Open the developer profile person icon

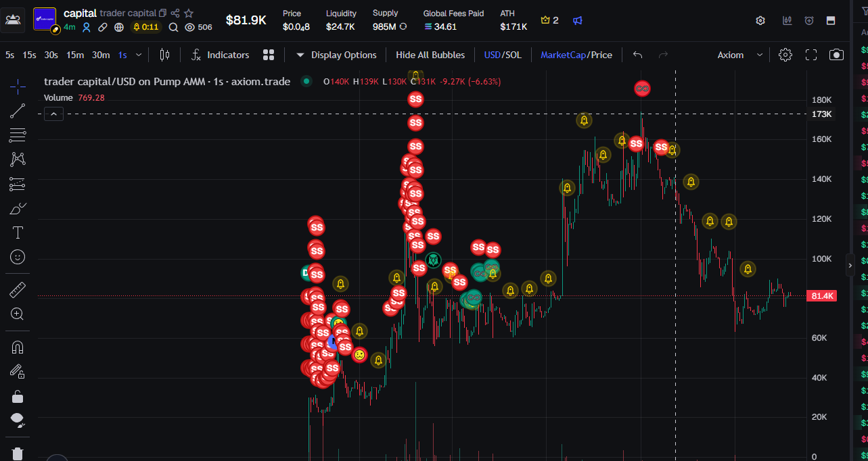(x=87, y=27)
